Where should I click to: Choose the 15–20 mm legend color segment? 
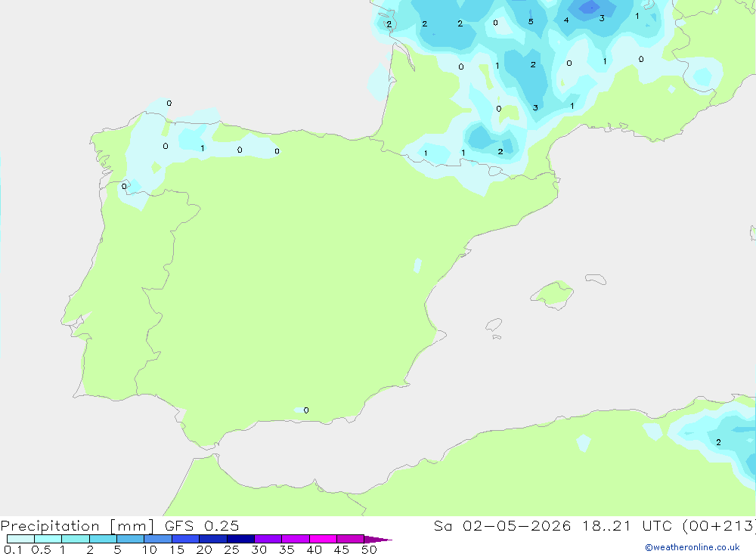tap(185, 539)
